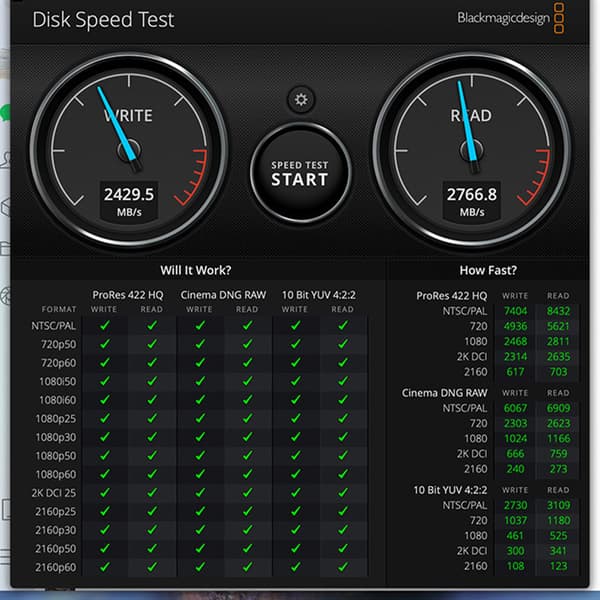This screenshot has height=600, width=600.
Task: Click the 2303 Cinema DNG 720 write value
Action: coord(515,423)
